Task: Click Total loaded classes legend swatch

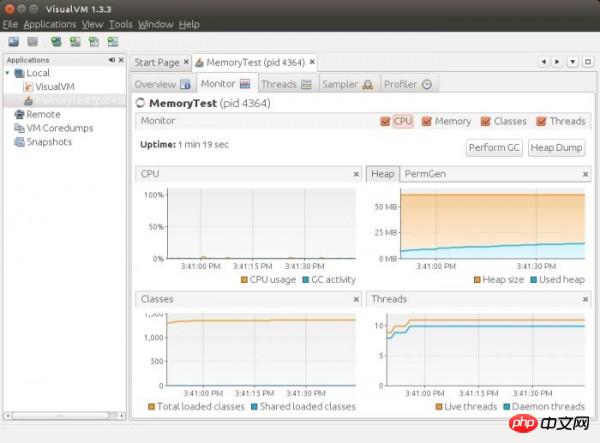Action: [x=152, y=406]
